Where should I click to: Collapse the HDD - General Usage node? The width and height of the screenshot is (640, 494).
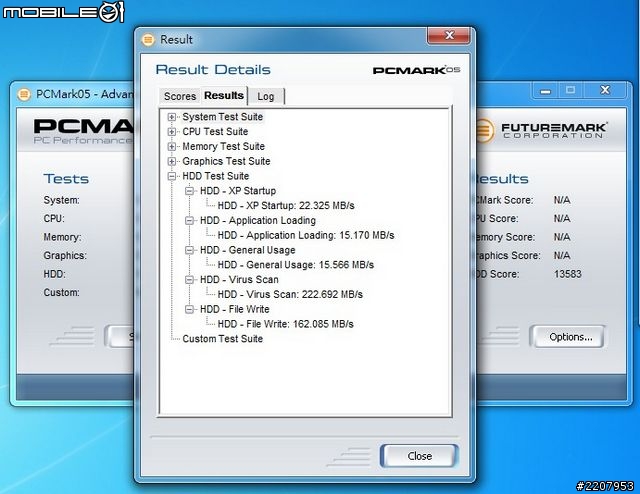click(189, 250)
